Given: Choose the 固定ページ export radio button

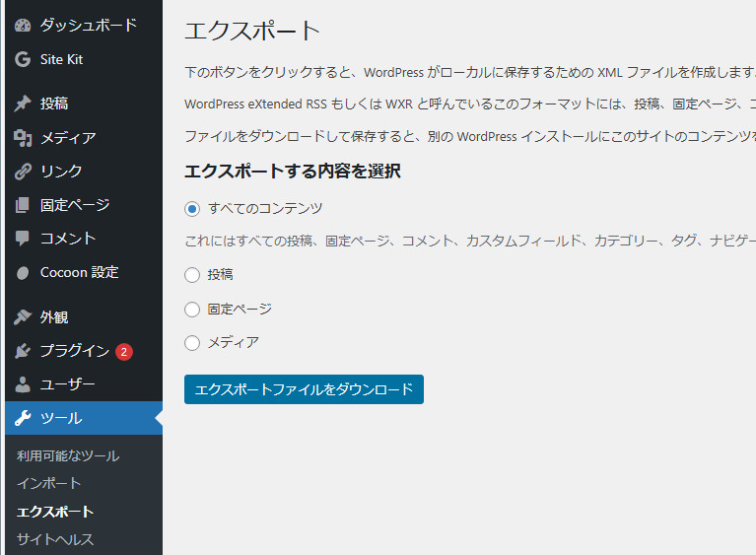Looking at the screenshot, I should tap(192, 310).
